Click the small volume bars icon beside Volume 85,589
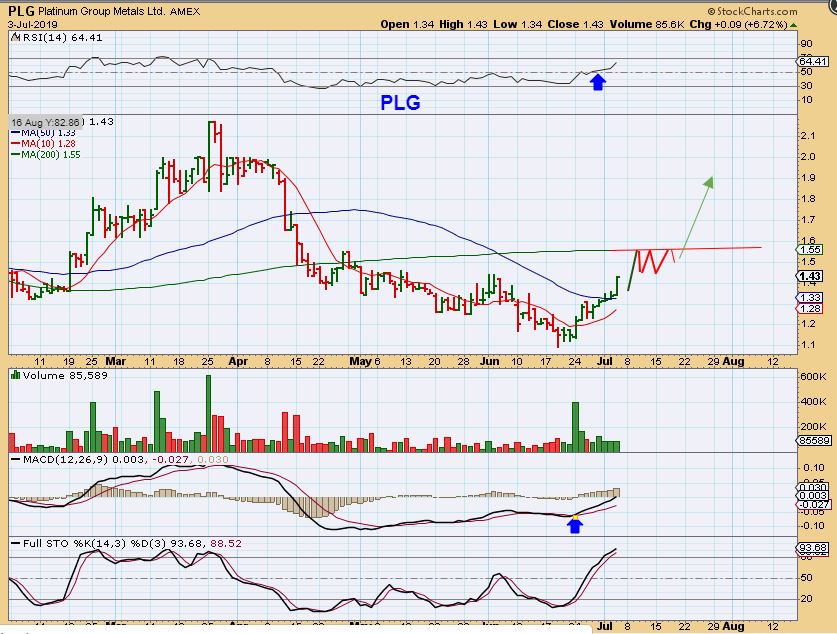837x634 pixels. coord(16,375)
